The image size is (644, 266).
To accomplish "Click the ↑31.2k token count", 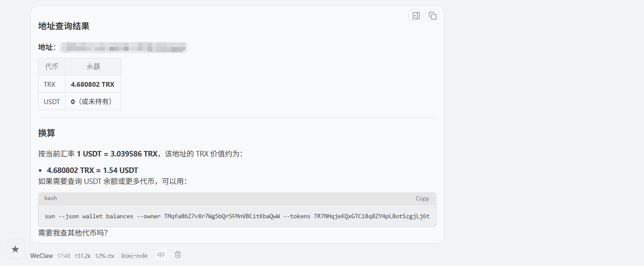I will [82, 256].
